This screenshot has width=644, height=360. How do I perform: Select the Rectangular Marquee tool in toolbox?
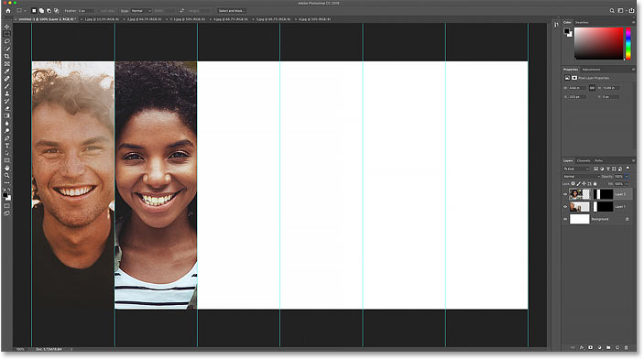[x=7, y=34]
